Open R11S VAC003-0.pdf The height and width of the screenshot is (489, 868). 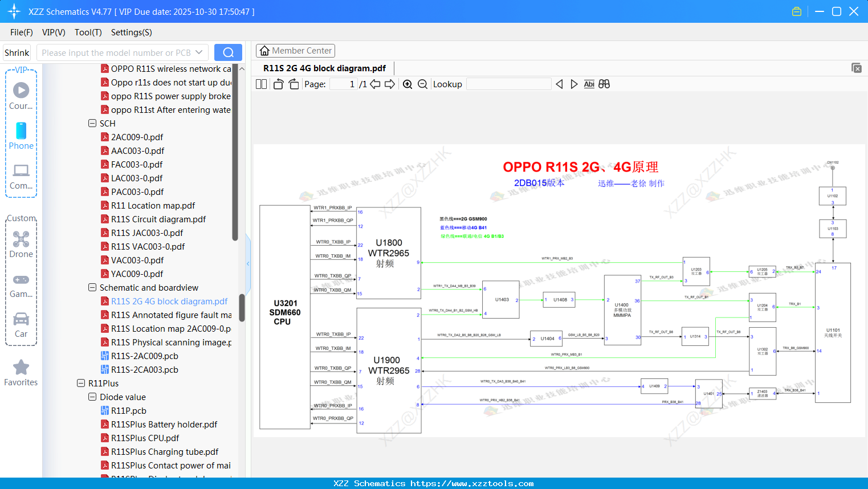click(x=148, y=247)
